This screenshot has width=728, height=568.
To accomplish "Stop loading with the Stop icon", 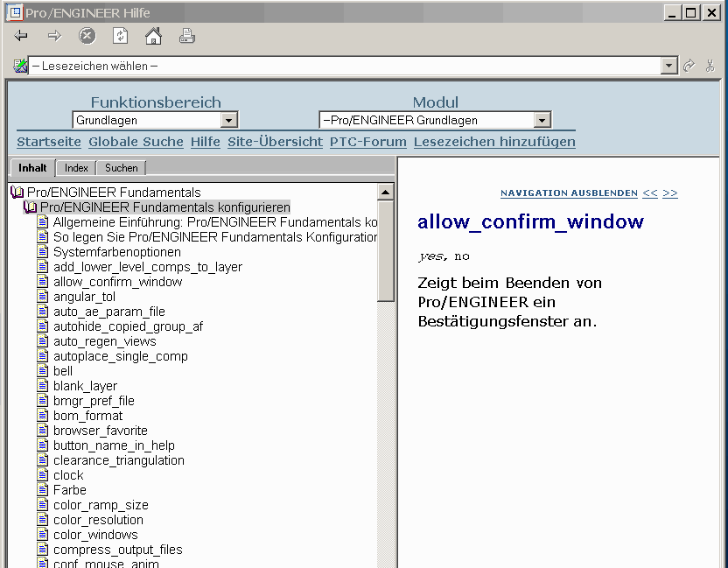I will (87, 36).
